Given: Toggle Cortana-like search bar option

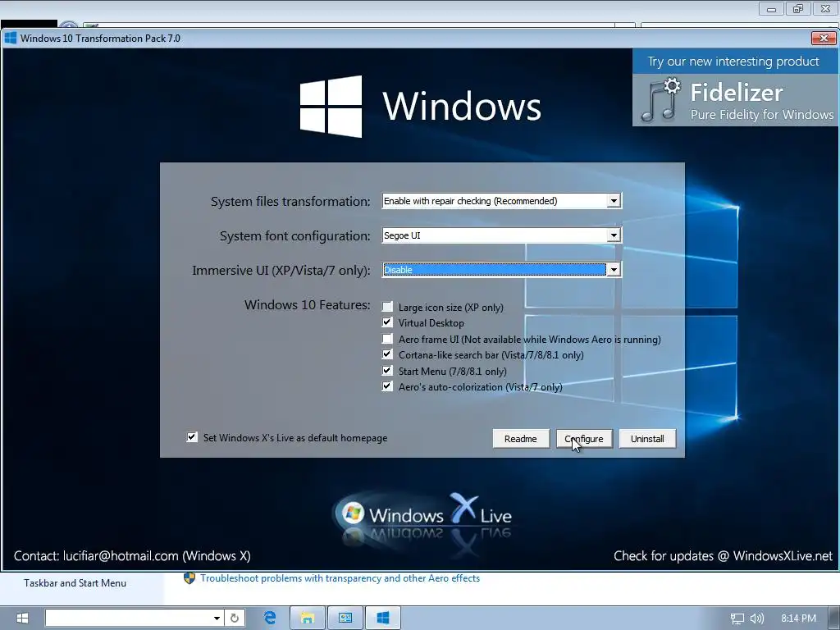Looking at the screenshot, I should point(387,354).
